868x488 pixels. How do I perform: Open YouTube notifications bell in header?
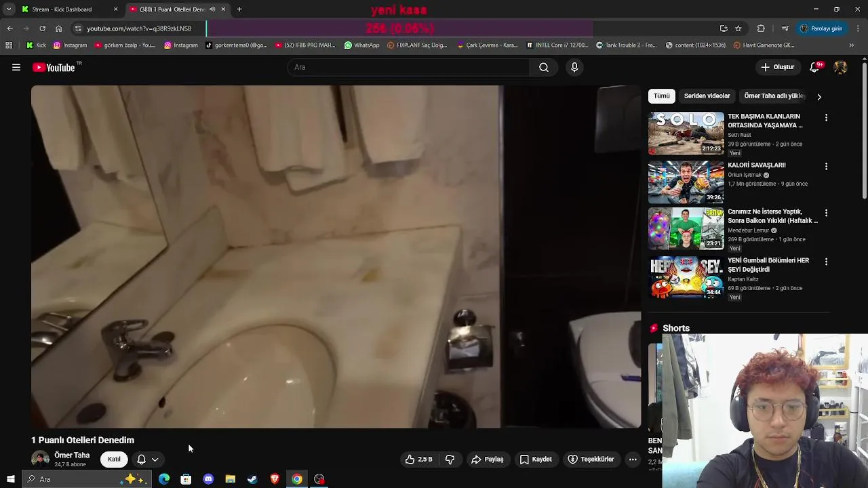(815, 67)
